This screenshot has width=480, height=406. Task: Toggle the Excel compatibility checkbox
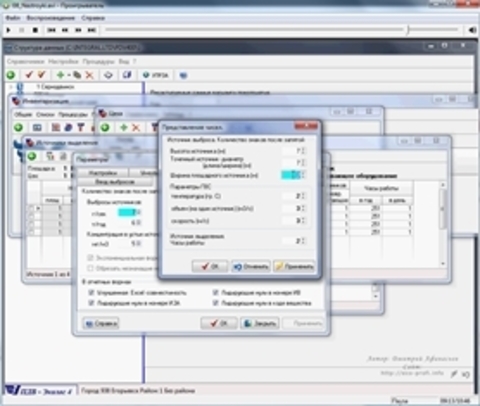[91, 293]
